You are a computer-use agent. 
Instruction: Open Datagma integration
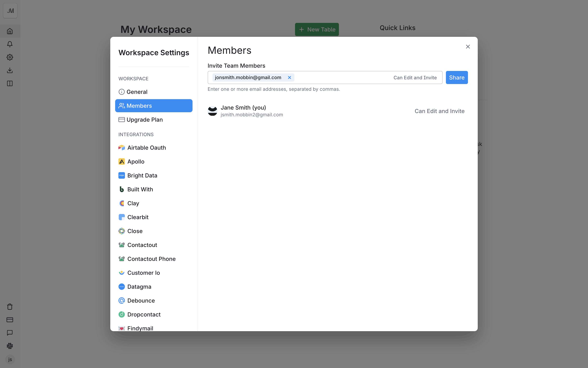click(154, 287)
